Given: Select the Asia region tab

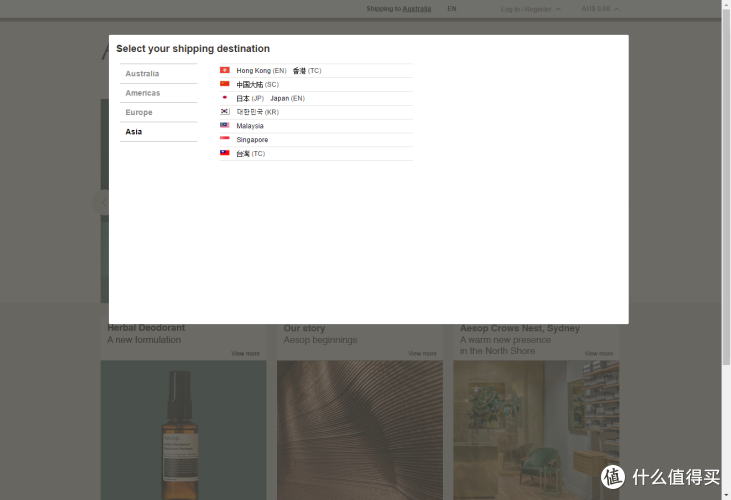Looking at the screenshot, I should [x=134, y=132].
